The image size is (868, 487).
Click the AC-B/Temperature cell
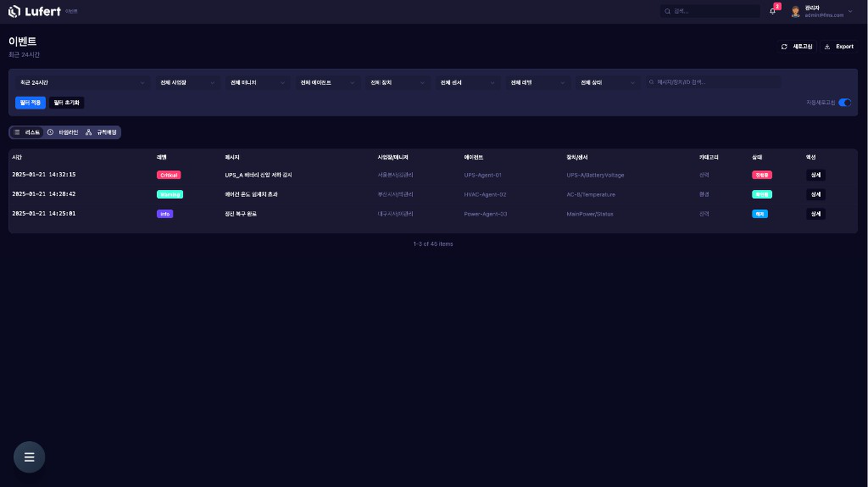coord(591,195)
